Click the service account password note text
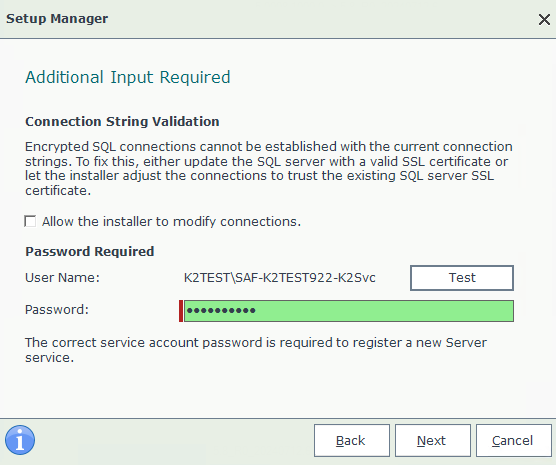 tap(256, 350)
